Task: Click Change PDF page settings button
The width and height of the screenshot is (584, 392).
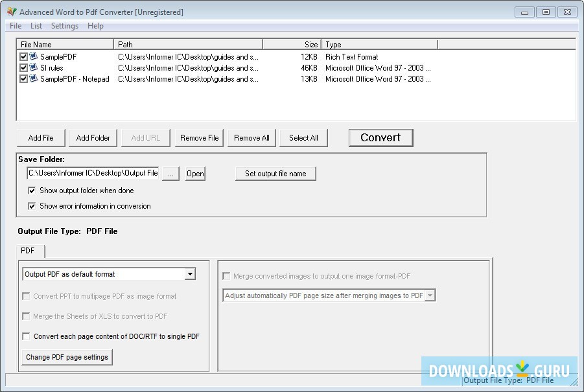Action: pos(67,358)
